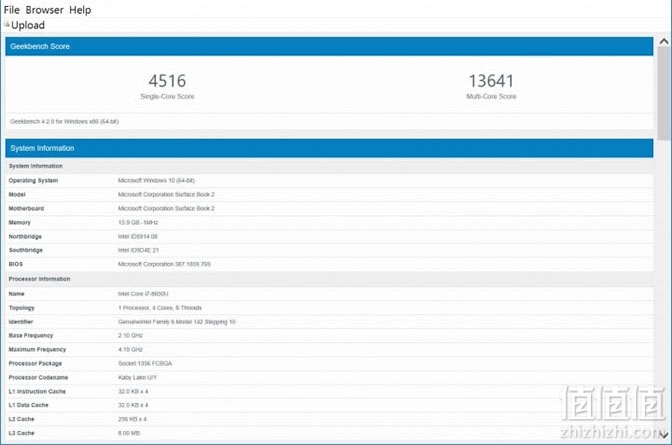Click the Operating System row label
This screenshot has height=445, width=672.
click(33, 181)
